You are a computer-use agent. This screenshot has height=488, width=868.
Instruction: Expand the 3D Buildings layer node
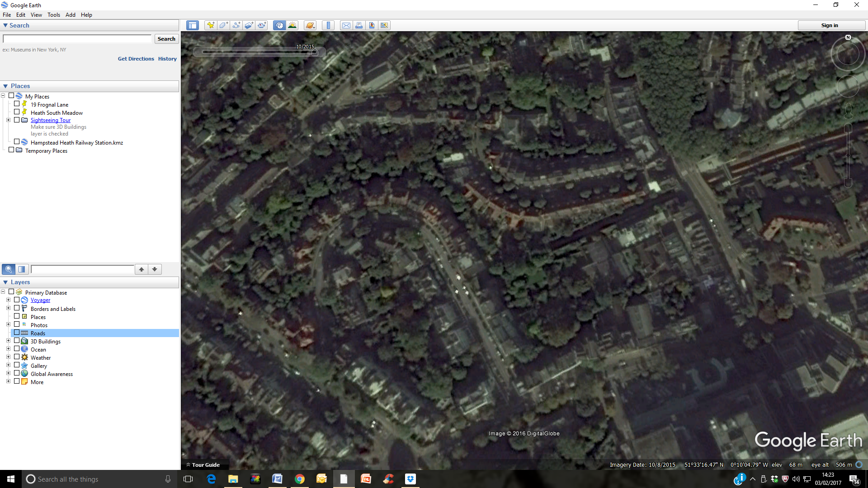(8, 341)
